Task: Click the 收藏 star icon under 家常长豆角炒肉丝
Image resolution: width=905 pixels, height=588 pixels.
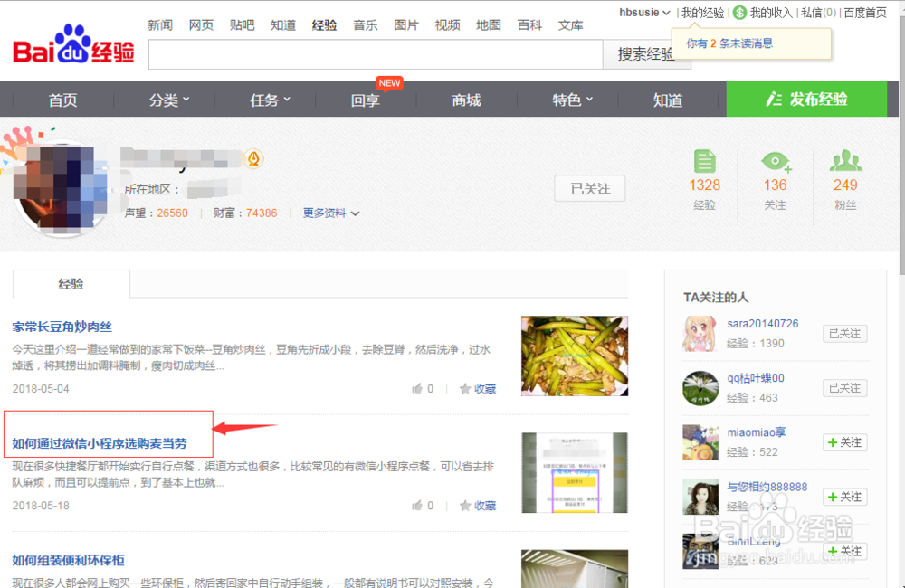Action: (x=464, y=388)
